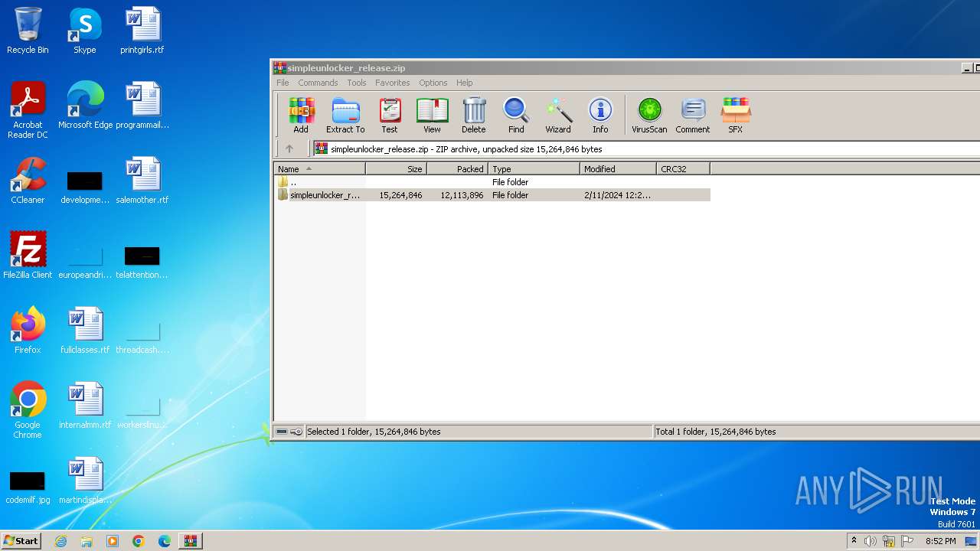Select the Google Chrome desktop shortcut

point(28,410)
